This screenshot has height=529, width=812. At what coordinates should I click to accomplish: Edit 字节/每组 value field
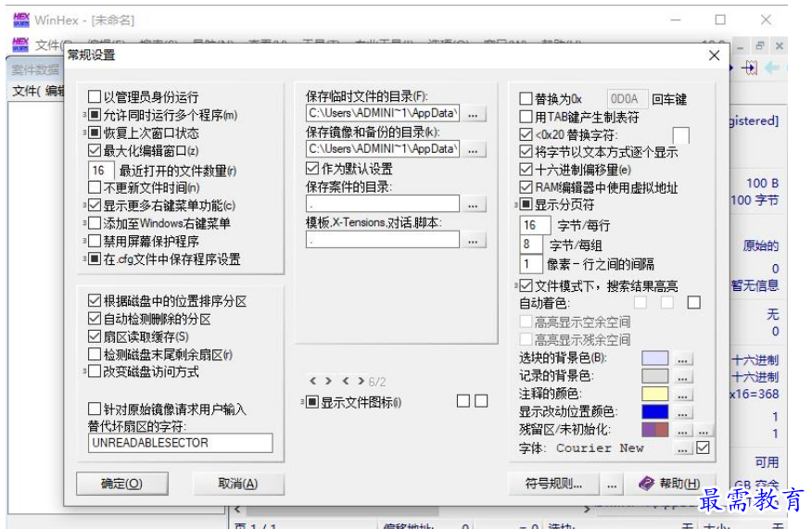[531, 244]
